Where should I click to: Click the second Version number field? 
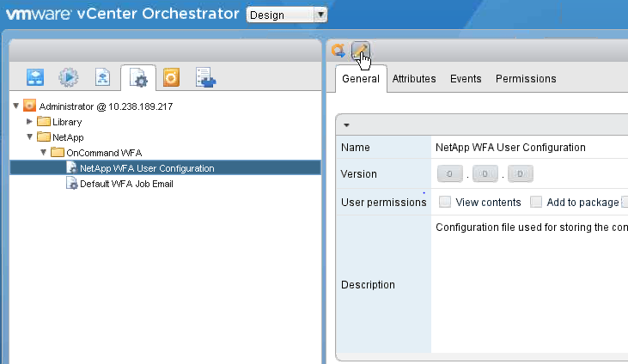click(485, 173)
